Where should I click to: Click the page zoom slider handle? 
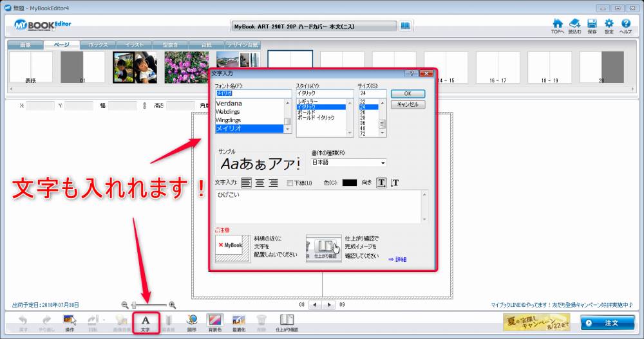click(x=134, y=305)
